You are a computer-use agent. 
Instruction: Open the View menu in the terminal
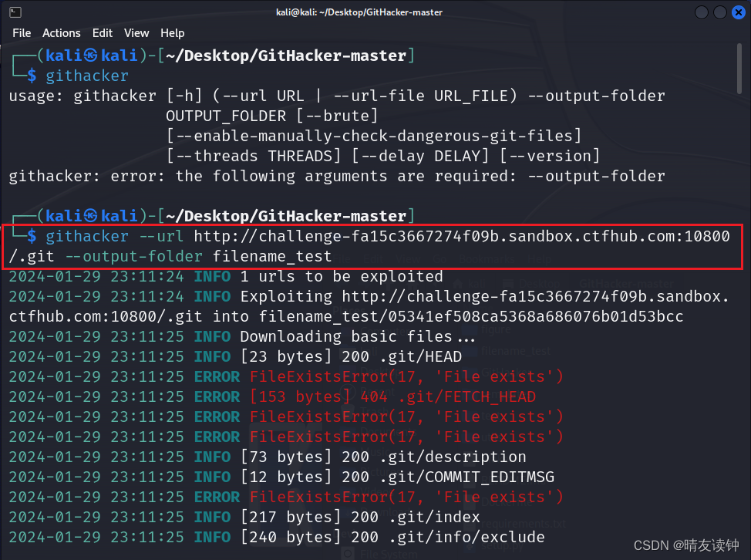[136, 33]
